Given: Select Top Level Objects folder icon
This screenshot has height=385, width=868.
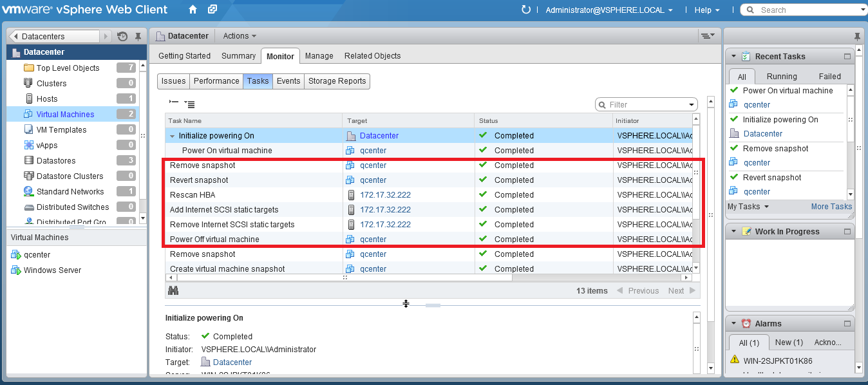Looking at the screenshot, I should click(x=28, y=68).
